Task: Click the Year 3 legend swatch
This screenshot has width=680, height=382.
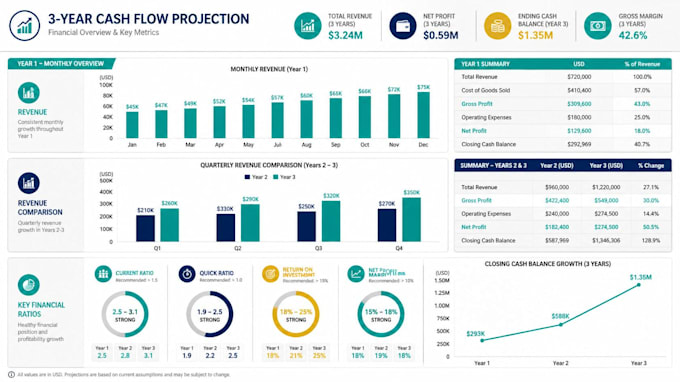Action: click(275, 177)
